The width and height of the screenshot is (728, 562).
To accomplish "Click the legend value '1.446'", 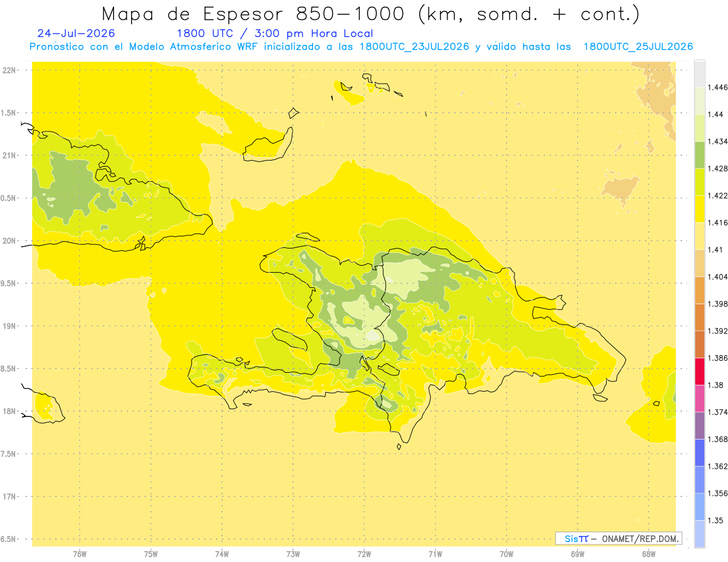I will pos(718,87).
